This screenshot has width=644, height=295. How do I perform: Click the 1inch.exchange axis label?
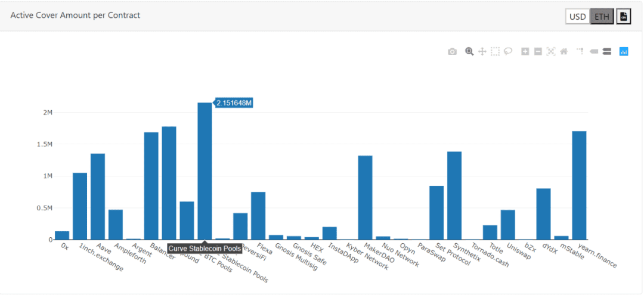[x=101, y=257]
